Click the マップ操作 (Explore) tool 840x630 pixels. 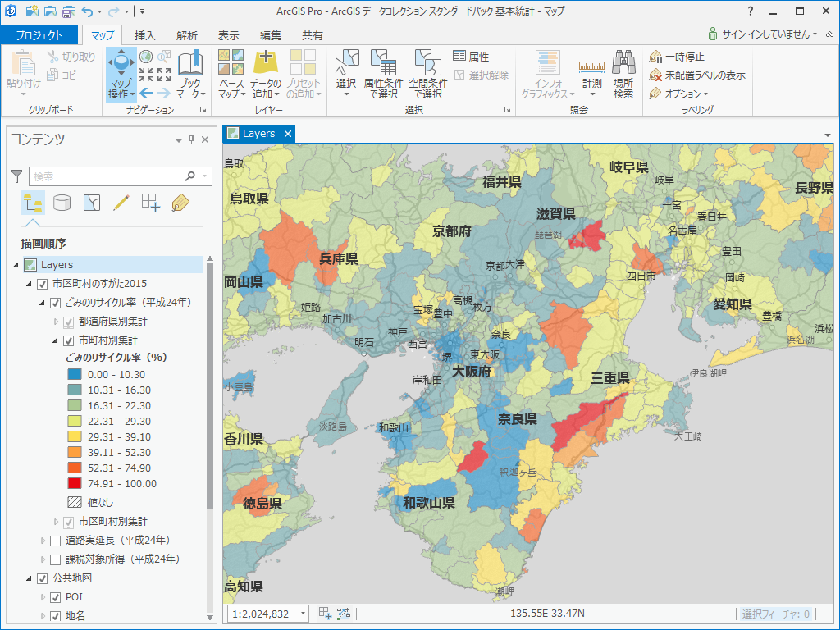(x=121, y=74)
